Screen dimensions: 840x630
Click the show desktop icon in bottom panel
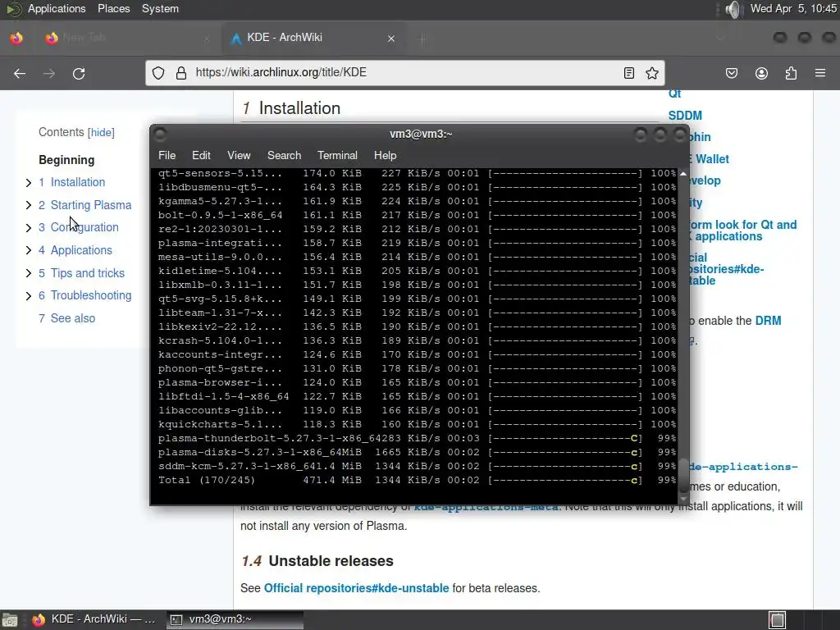coord(9,620)
